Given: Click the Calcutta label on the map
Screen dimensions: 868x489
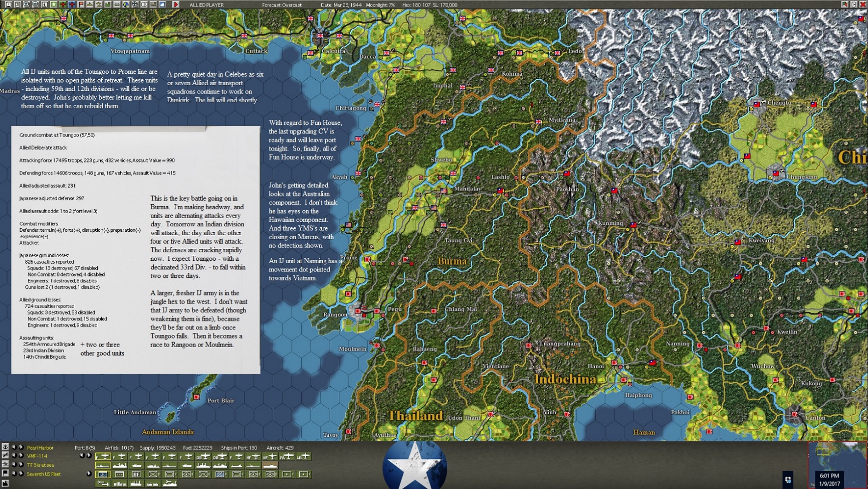Looking at the screenshot, I should coord(334,51).
